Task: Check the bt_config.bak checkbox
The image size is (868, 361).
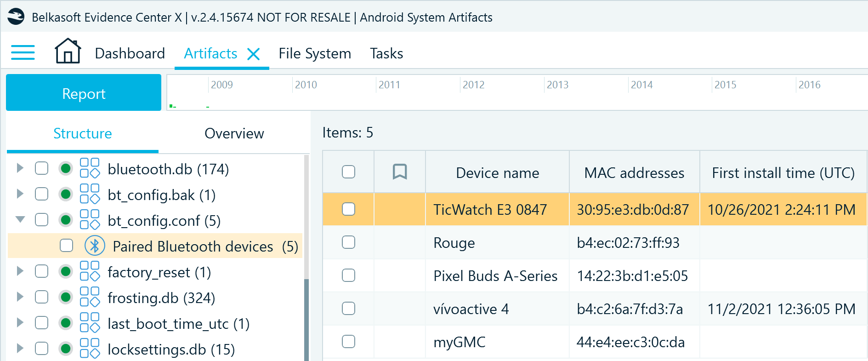Action: click(x=42, y=194)
